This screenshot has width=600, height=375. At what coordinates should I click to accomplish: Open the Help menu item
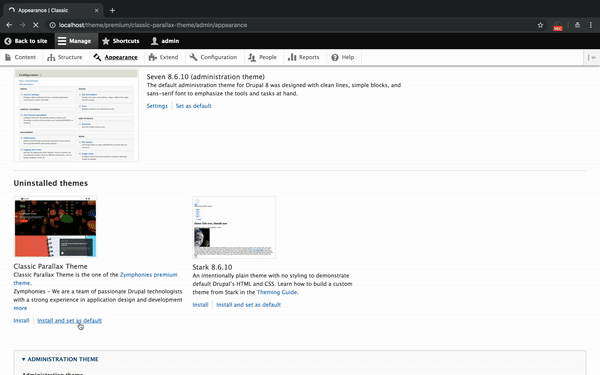pyautogui.click(x=343, y=57)
